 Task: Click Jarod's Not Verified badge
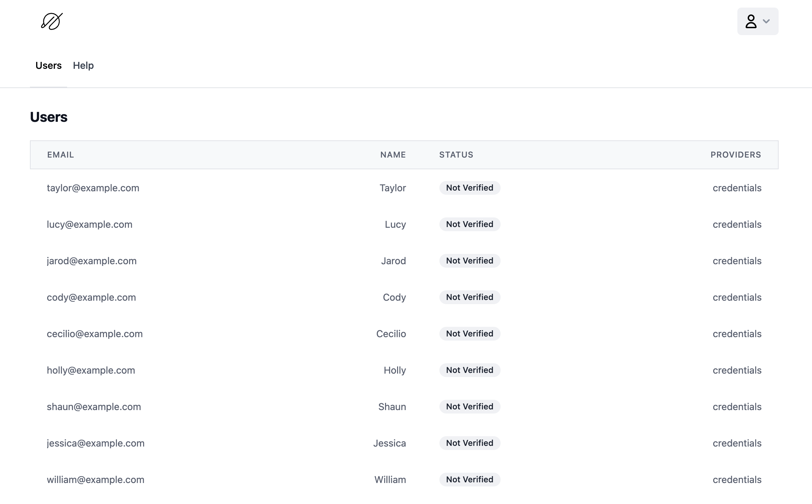coord(470,261)
